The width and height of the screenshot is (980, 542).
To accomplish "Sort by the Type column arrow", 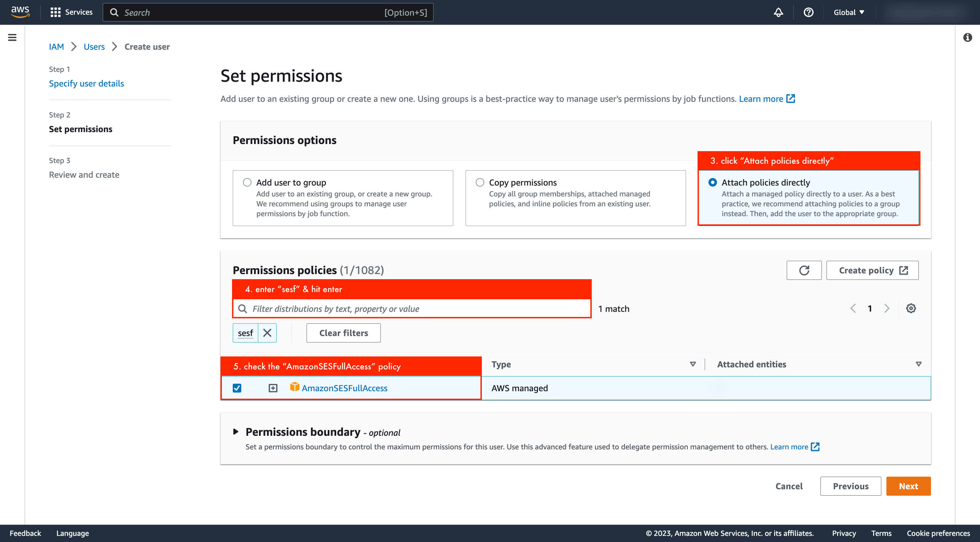I will (x=693, y=364).
